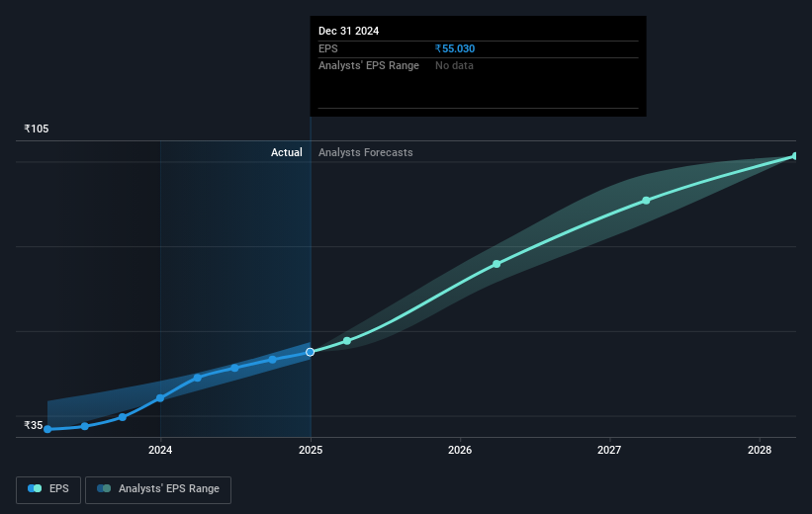
Task: Click the earliest EPS point near ₹35
Action: [47, 429]
